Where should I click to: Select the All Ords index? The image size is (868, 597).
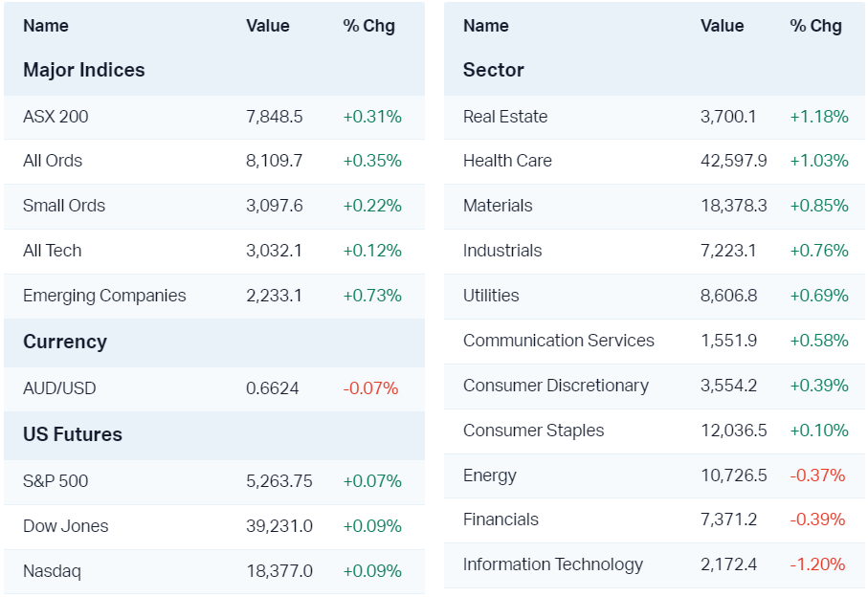pos(53,161)
